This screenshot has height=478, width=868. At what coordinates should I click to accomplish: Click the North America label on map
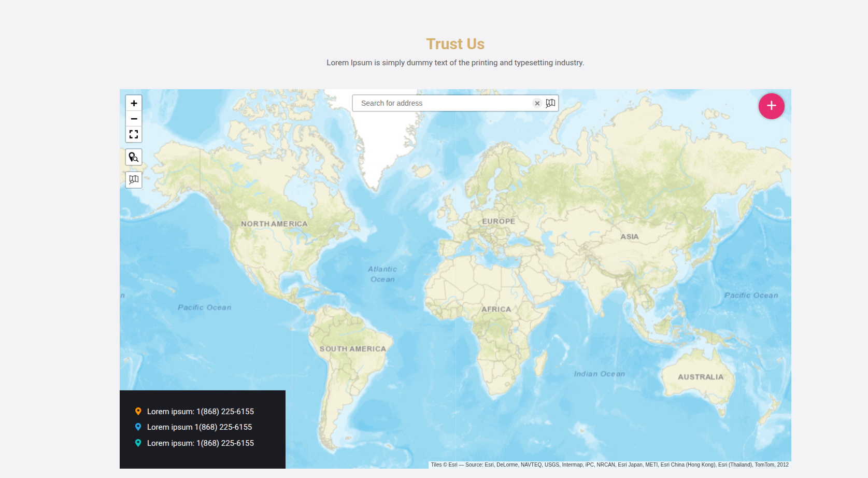tap(274, 224)
